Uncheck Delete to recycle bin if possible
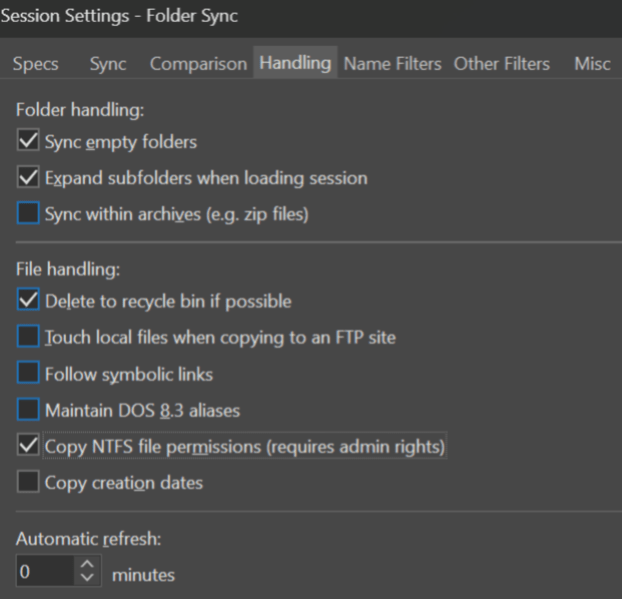Screen dimensions: 622x599 (x=29, y=300)
